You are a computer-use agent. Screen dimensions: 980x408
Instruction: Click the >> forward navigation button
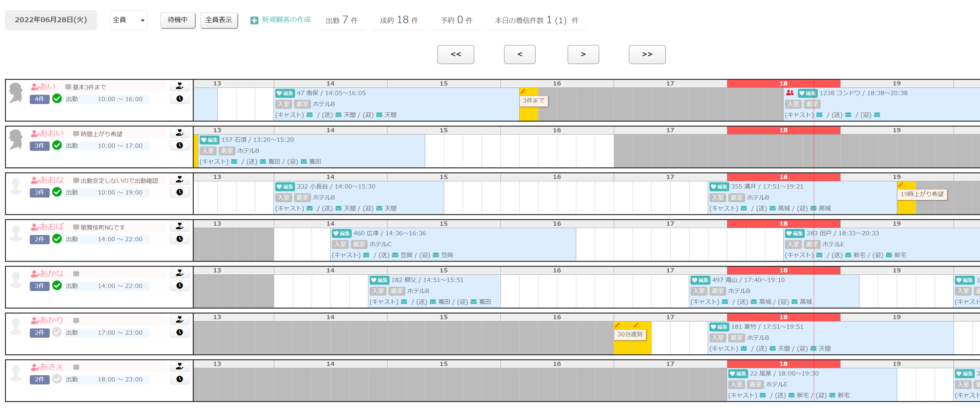coord(647,54)
